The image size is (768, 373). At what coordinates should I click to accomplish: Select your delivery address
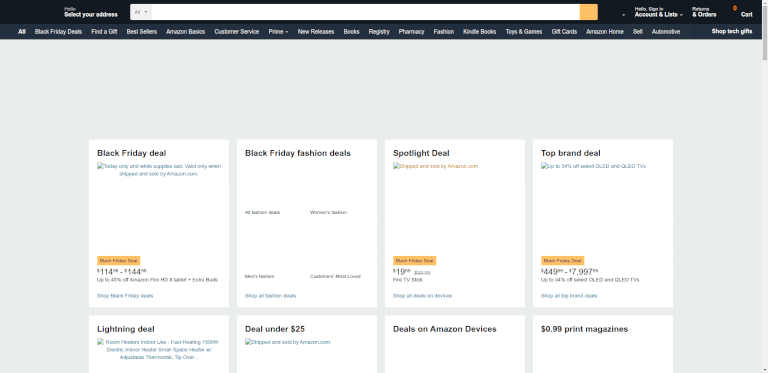click(x=91, y=12)
